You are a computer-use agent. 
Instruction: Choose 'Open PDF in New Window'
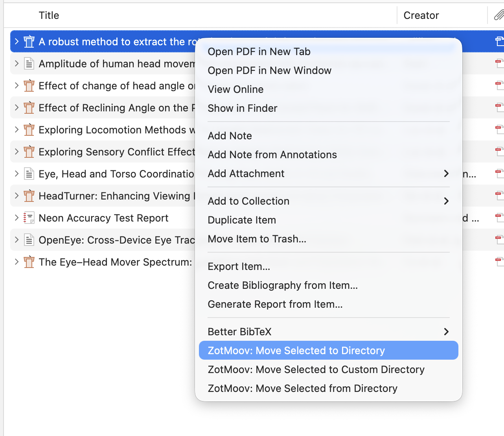click(x=329, y=70)
